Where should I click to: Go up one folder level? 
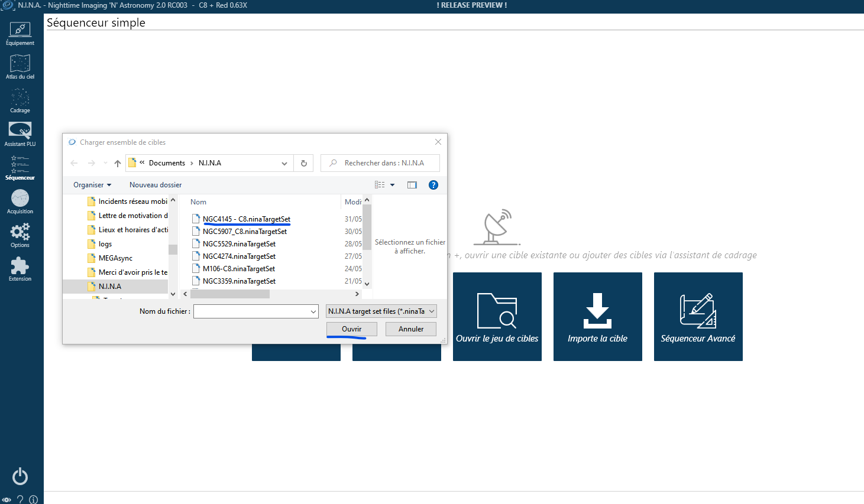coord(118,163)
